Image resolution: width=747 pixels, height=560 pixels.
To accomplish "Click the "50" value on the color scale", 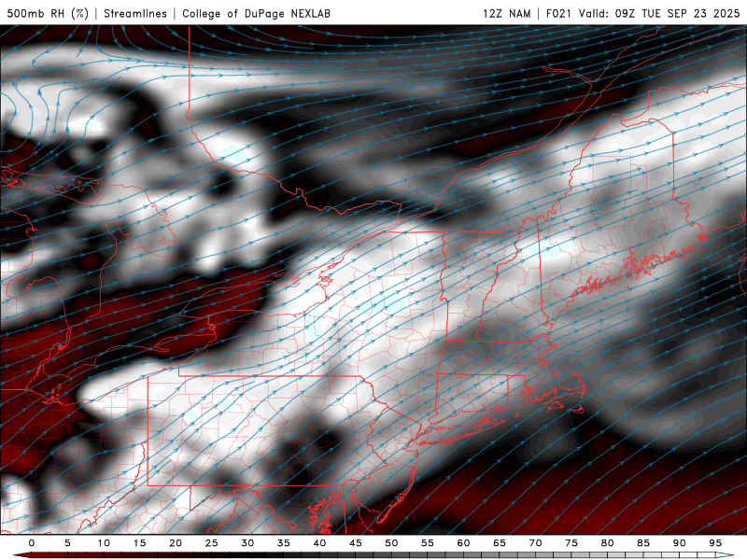I will tap(391, 543).
